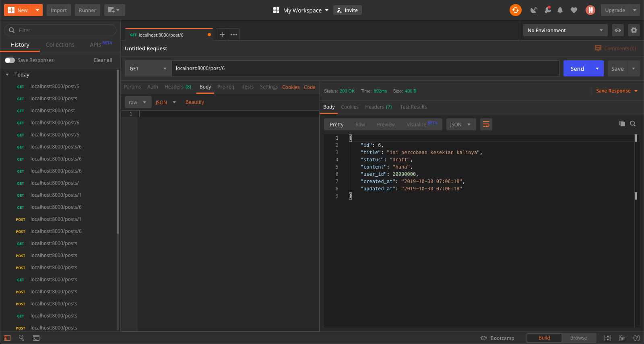Click the request URL input field

(365, 68)
